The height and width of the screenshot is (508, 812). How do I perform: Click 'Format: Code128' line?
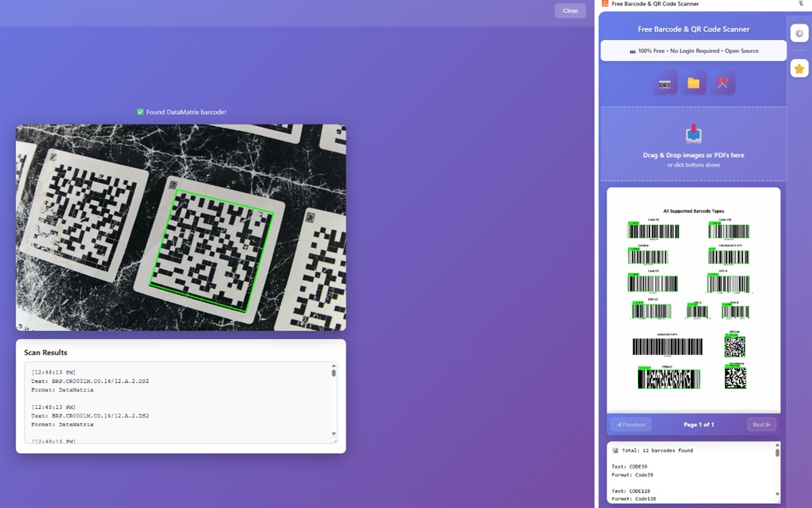(634, 499)
